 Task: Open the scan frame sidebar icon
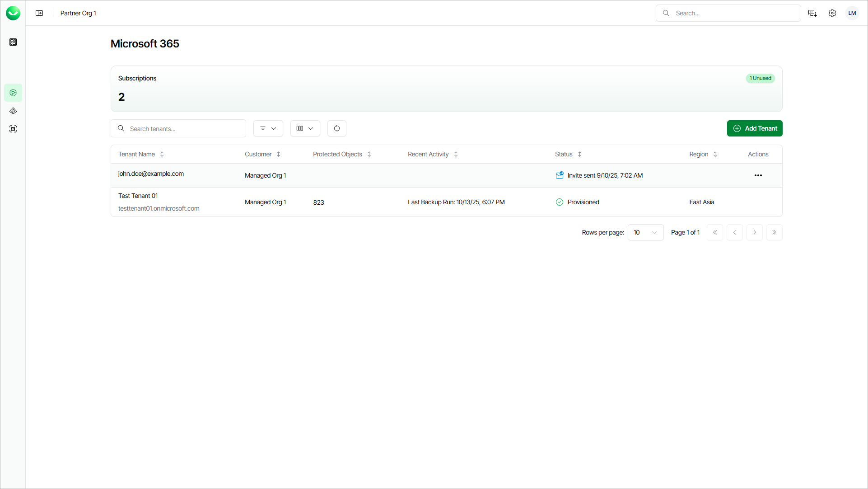point(13,129)
